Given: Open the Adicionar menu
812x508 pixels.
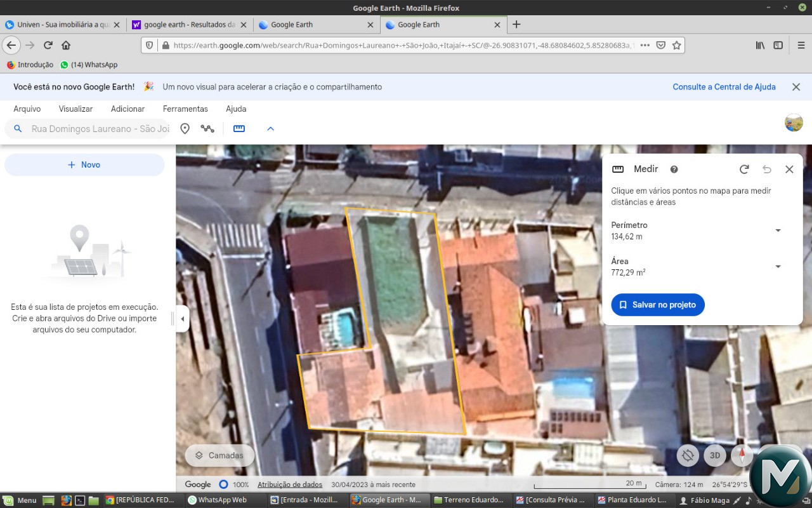Looking at the screenshot, I should pyautogui.click(x=128, y=109).
